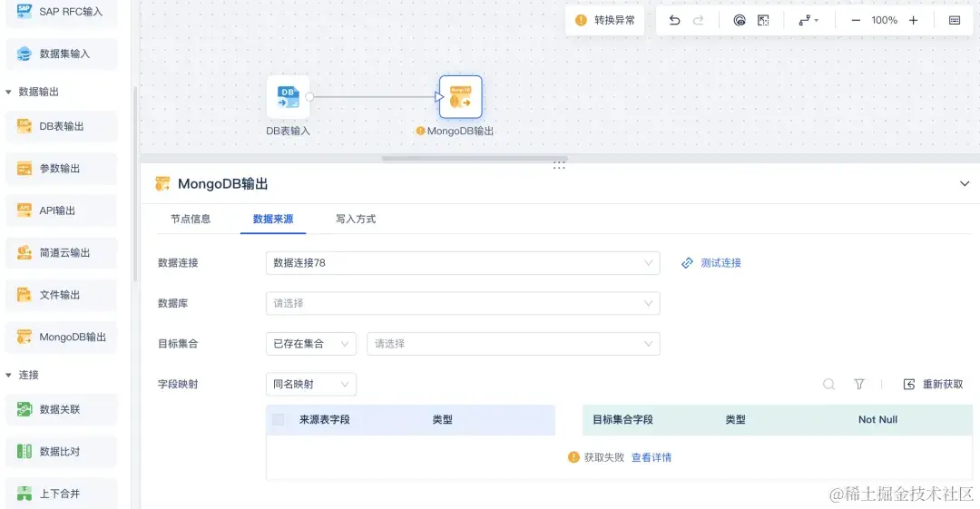The width and height of the screenshot is (980, 509).
Task: Click the keyboard shortcuts icon in toolbar
Action: [x=955, y=20]
